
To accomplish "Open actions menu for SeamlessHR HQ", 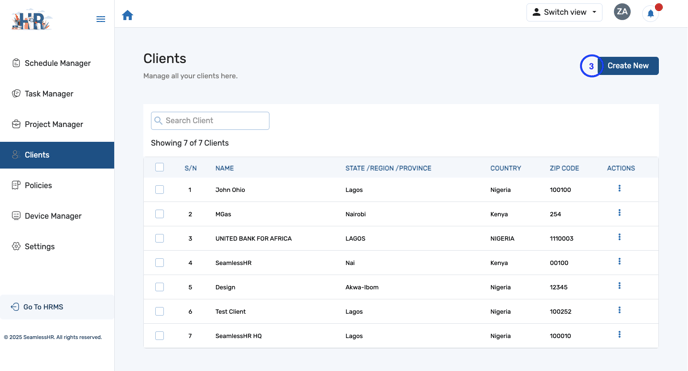I will click(x=619, y=334).
